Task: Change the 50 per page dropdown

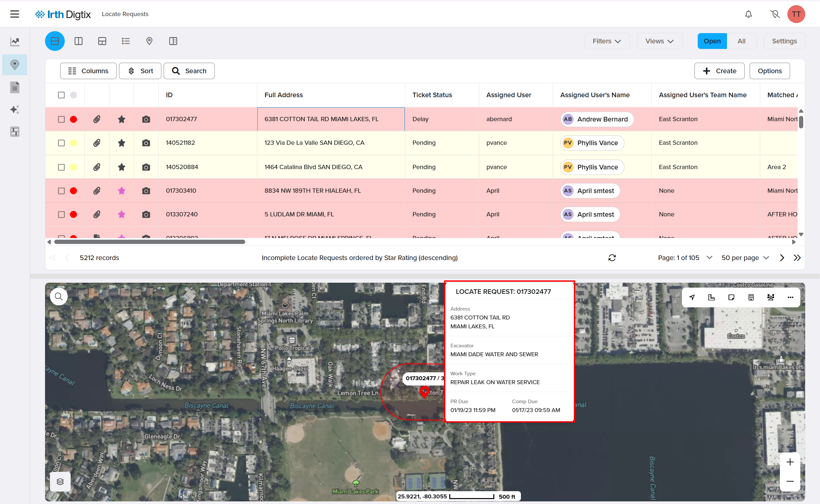Action: point(745,258)
